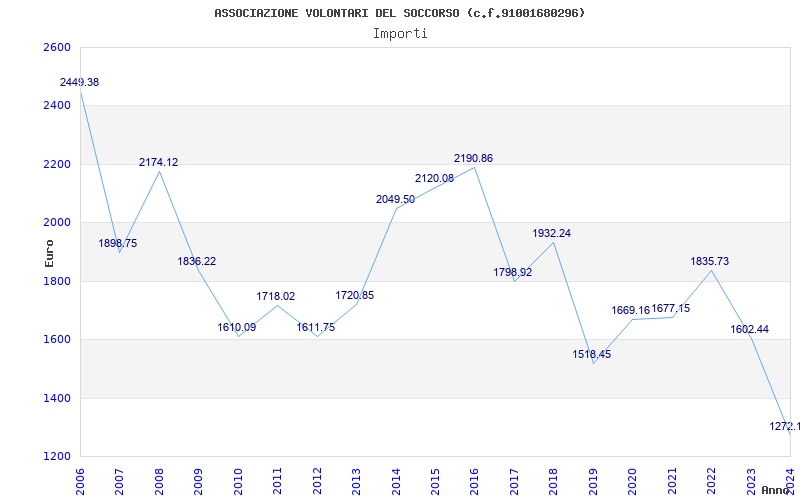Select the 1720.85 data label

(355, 295)
